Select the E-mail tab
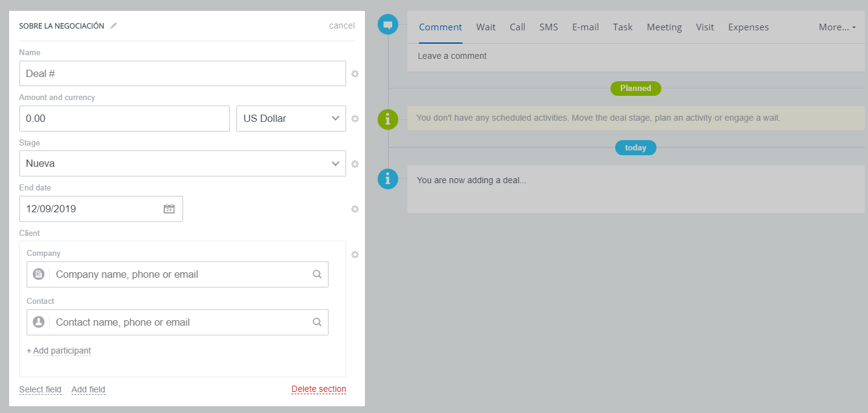 click(585, 27)
